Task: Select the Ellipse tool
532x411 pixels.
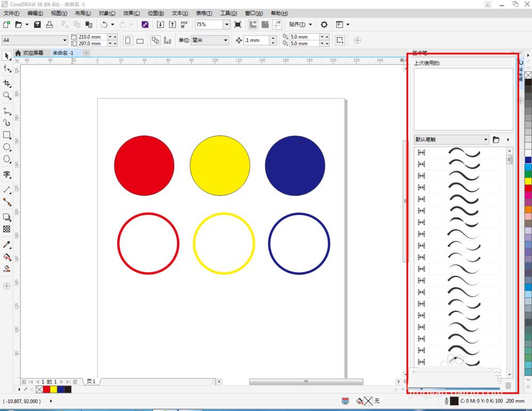Action: [7, 147]
